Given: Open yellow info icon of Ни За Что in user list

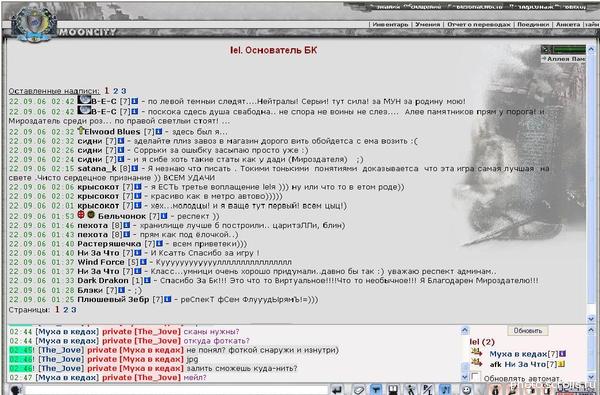Looking at the screenshot, I should pyautogui.click(x=562, y=364).
